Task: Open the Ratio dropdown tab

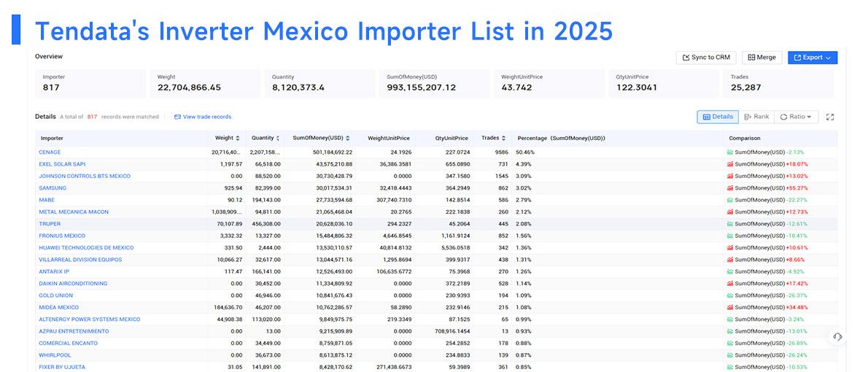Action: pos(796,117)
